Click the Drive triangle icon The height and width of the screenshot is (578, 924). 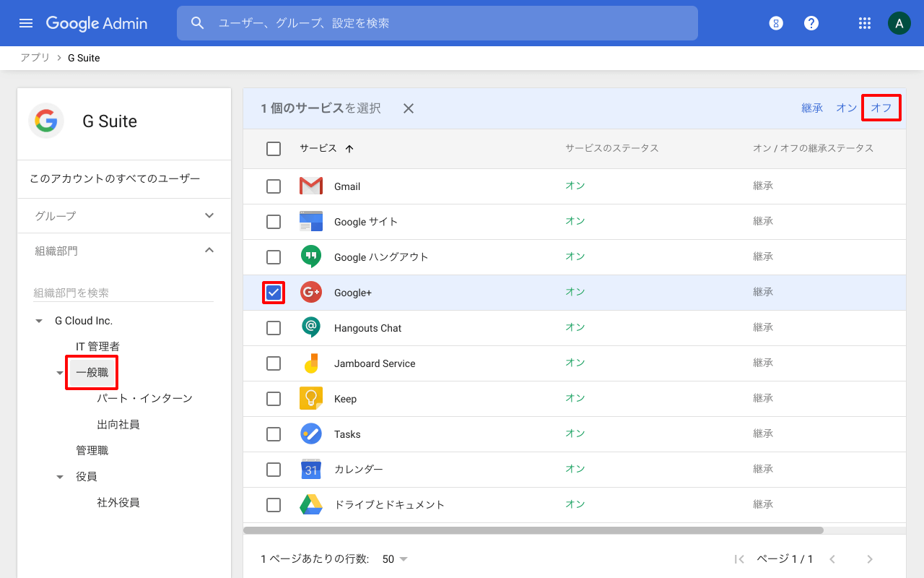click(311, 505)
